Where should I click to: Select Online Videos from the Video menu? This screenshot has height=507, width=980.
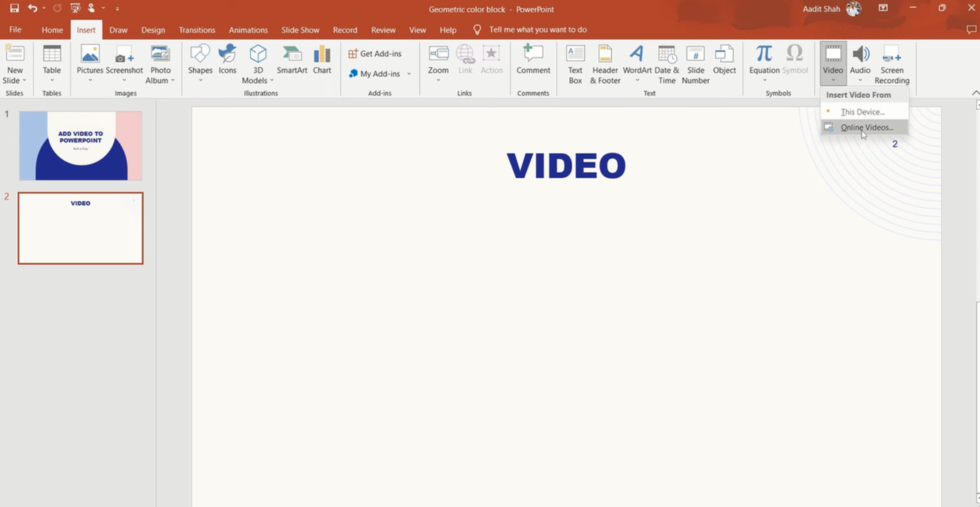tap(866, 127)
